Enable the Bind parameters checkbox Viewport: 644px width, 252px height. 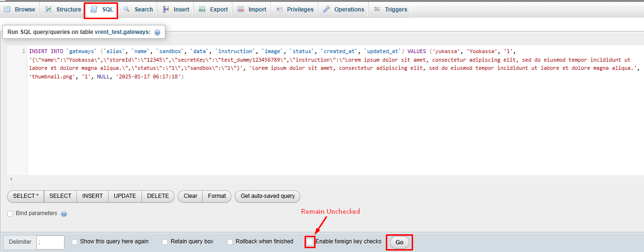pos(11,213)
